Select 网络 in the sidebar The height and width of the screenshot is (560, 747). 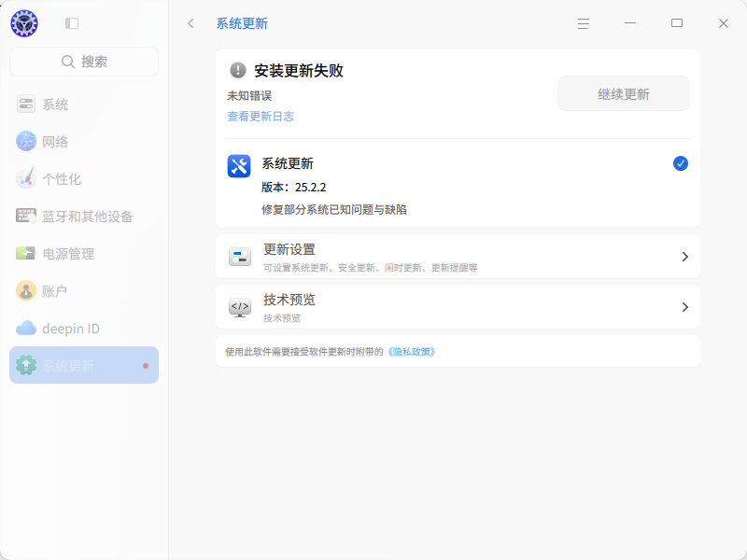84,142
